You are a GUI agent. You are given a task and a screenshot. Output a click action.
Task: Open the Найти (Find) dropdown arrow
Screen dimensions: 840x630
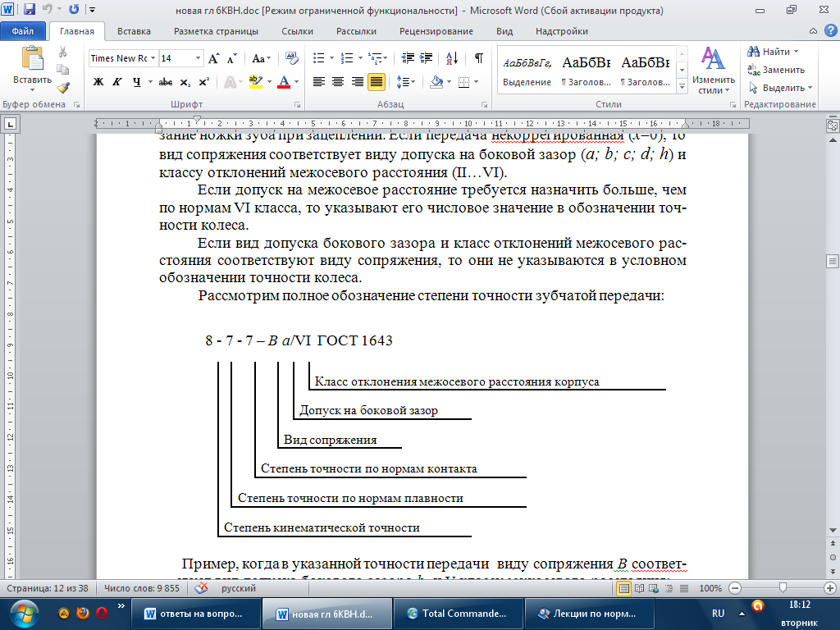point(796,52)
